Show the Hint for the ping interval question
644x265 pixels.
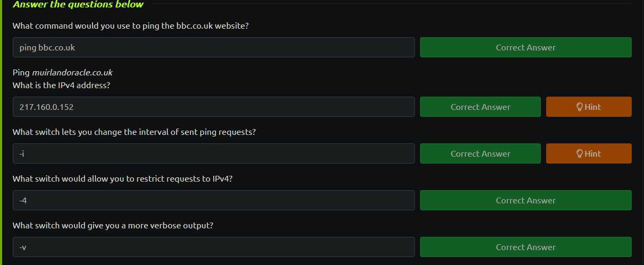[x=589, y=153]
